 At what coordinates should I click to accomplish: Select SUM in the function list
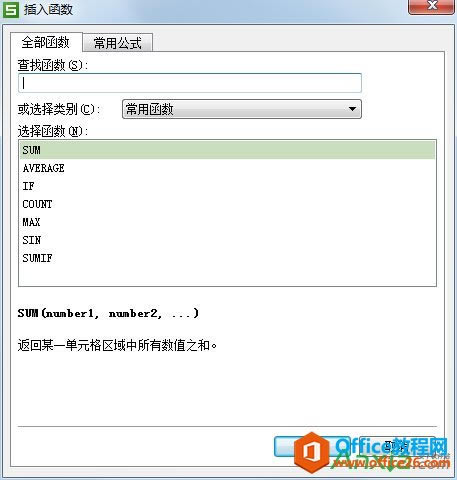(x=228, y=150)
